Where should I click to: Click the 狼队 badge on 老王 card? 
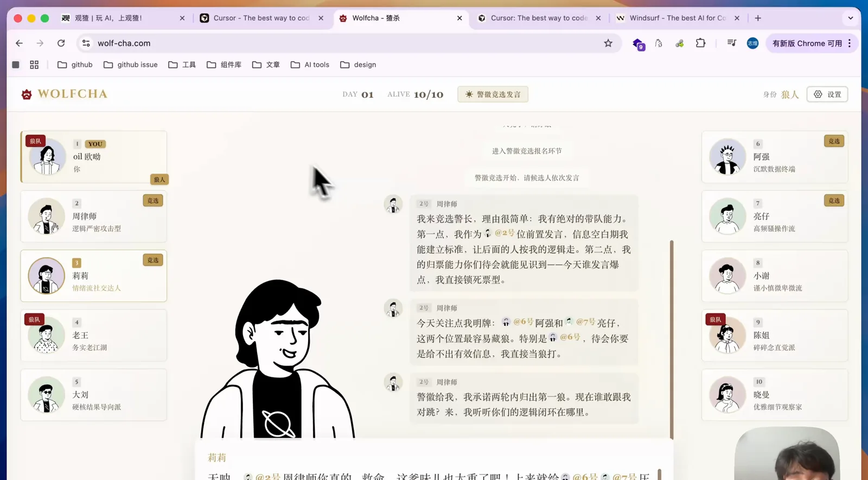pos(34,320)
